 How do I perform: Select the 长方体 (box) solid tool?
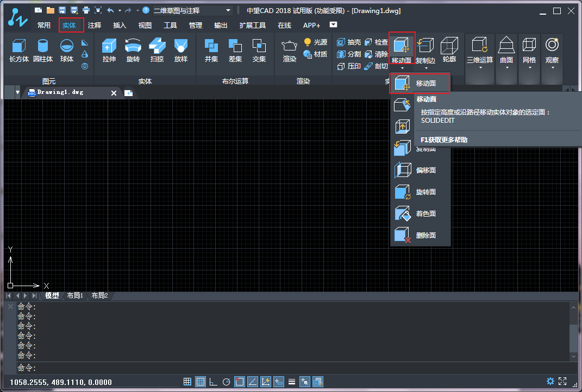point(19,52)
